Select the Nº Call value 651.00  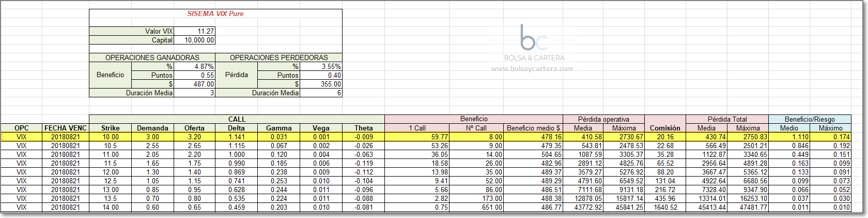click(476, 207)
